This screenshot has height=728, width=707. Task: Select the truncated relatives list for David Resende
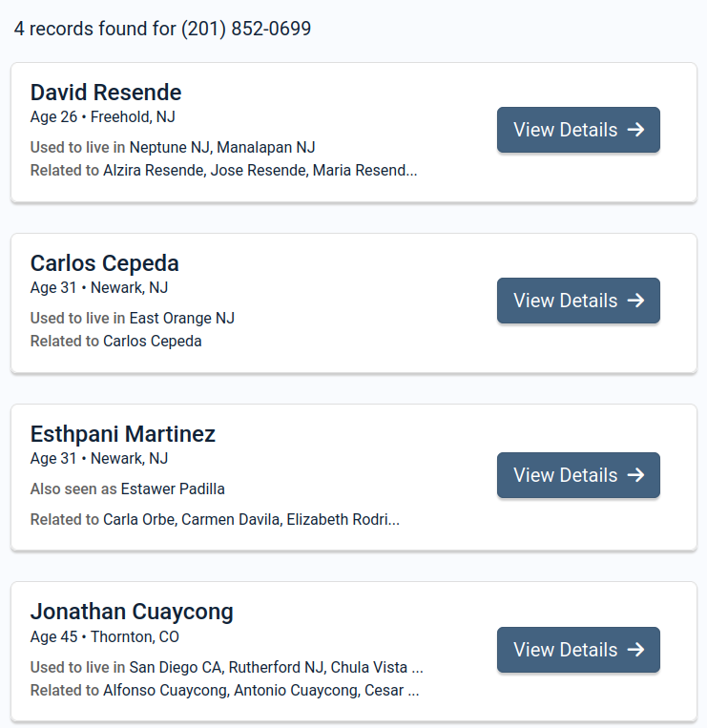(x=223, y=171)
